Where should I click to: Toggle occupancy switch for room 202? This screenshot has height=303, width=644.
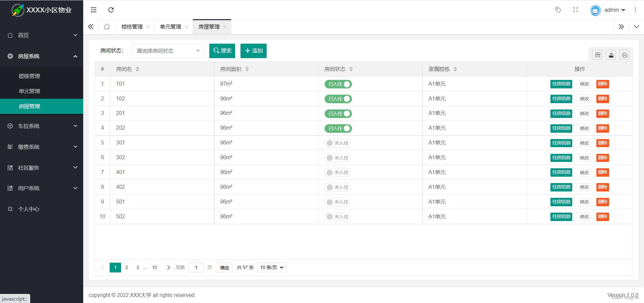(338, 128)
